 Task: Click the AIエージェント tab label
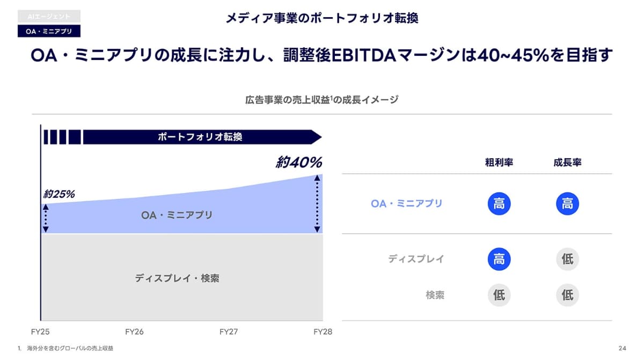pos(49,17)
